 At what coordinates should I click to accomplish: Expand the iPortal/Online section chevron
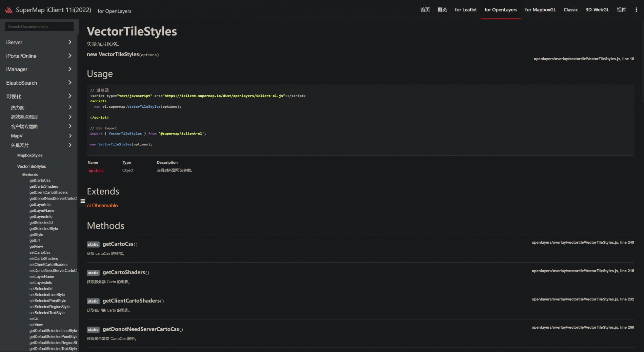[70, 56]
